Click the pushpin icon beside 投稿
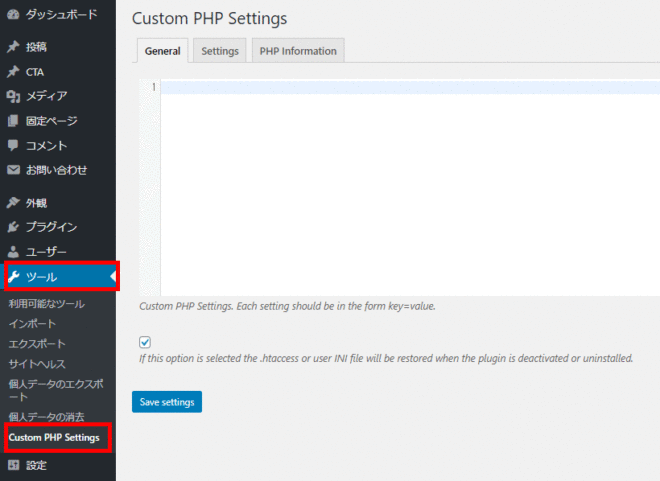The image size is (660, 481). coord(13,47)
